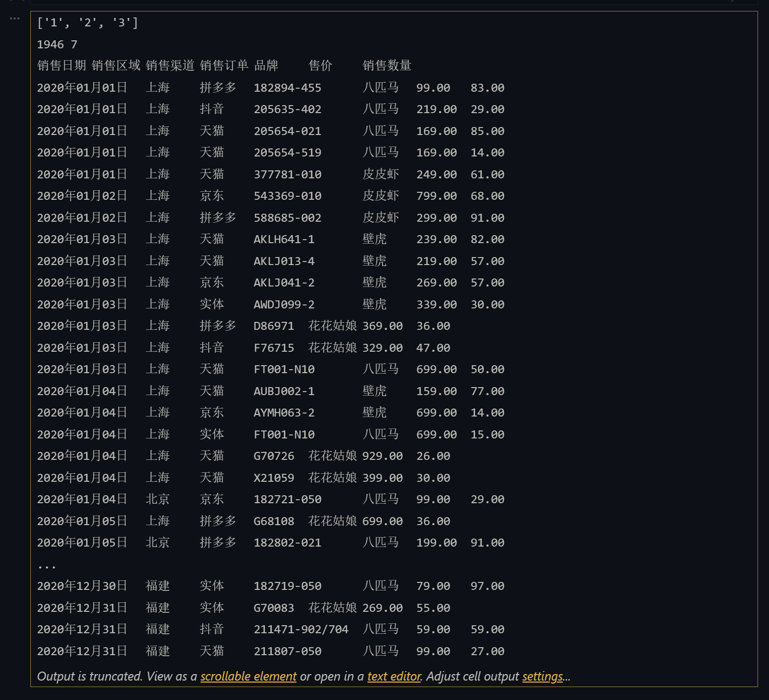Click order number D86971

click(273, 326)
